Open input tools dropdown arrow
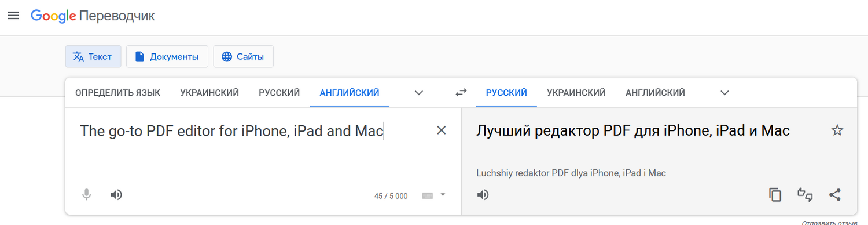Image resolution: width=868 pixels, height=225 pixels. click(x=443, y=195)
